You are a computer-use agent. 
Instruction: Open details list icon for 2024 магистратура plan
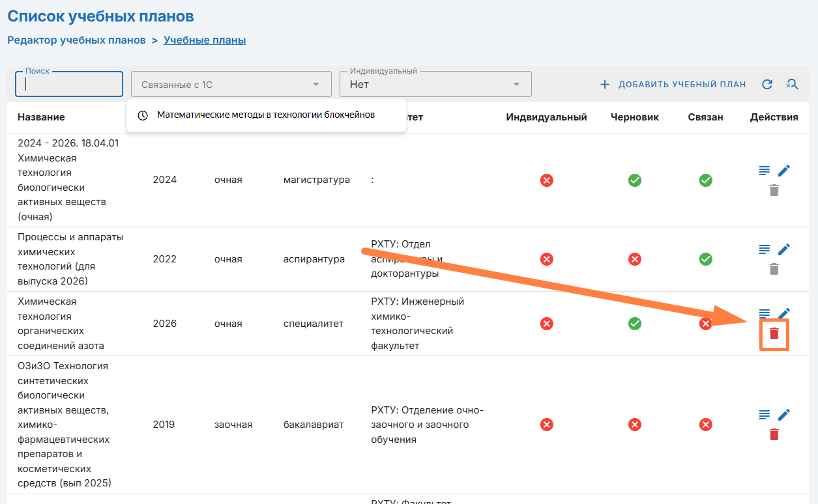tap(765, 171)
